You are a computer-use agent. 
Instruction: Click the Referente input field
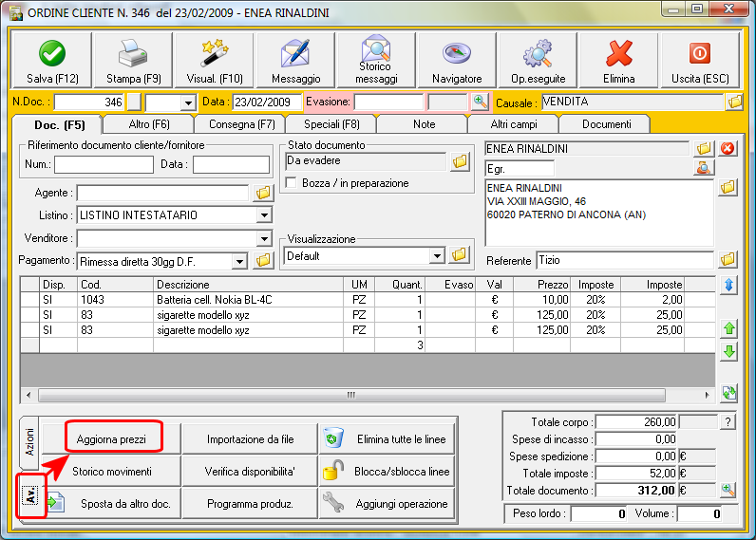[623, 259]
